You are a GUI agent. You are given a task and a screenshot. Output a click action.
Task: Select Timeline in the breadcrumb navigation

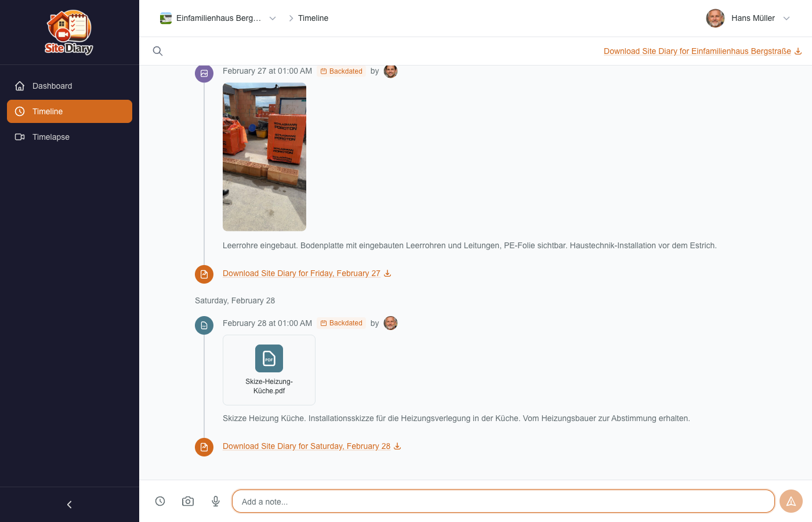tap(313, 18)
